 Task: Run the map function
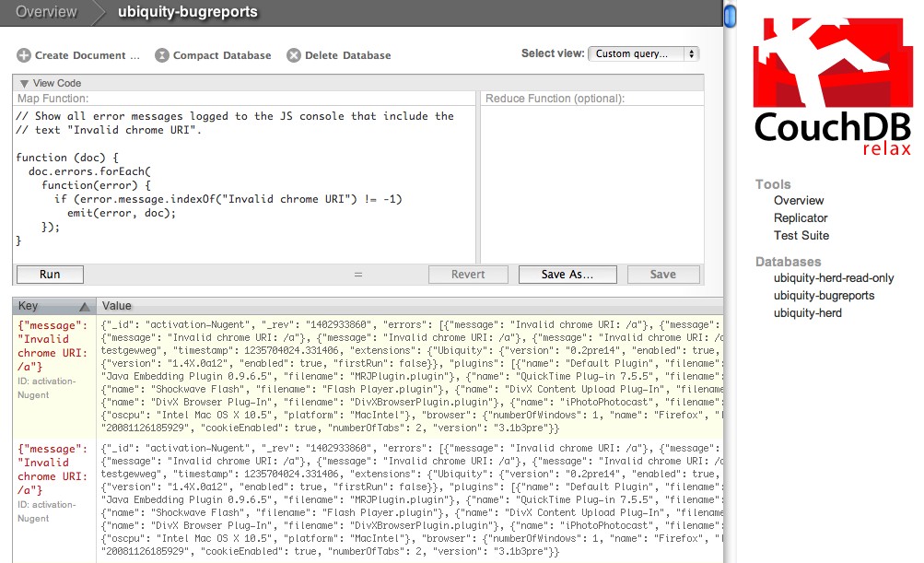pos(50,275)
